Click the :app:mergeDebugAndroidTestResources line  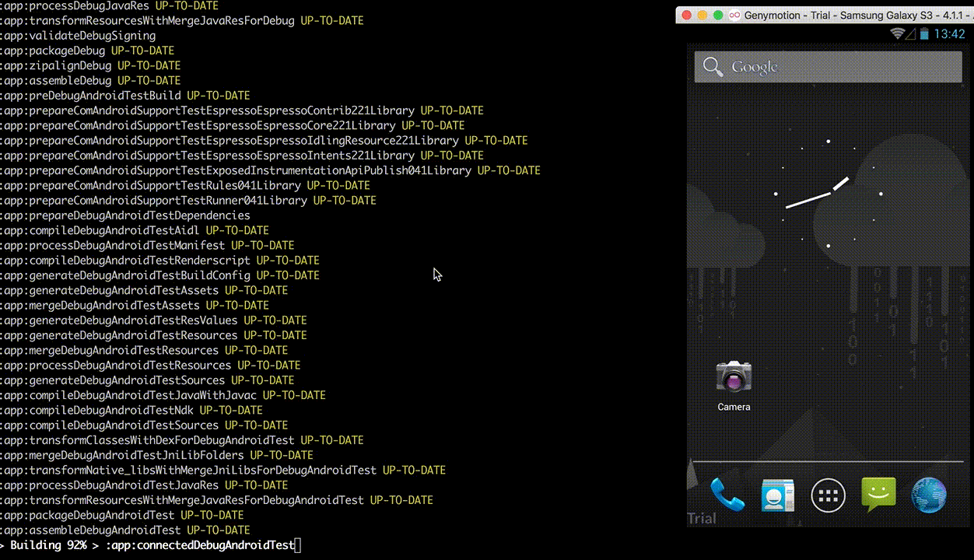pyautogui.click(x=144, y=350)
